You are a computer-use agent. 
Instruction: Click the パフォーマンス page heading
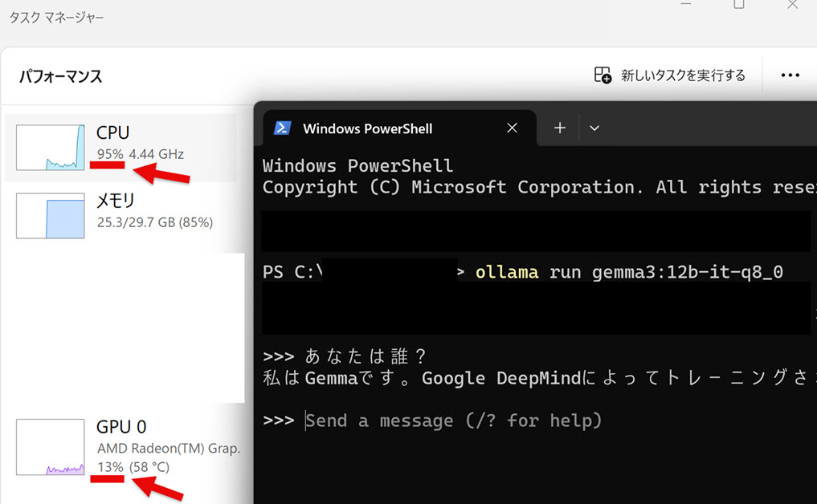pos(59,76)
